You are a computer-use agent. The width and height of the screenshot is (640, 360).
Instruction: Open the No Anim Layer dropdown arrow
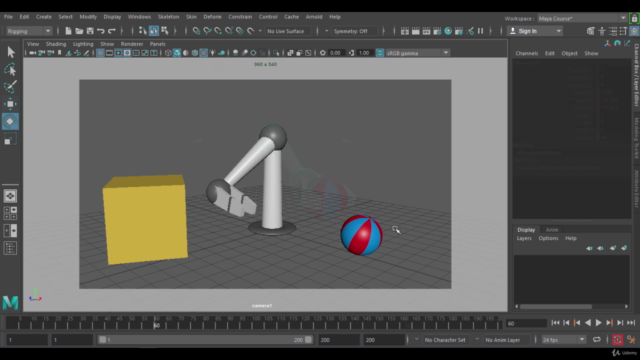tap(477, 339)
